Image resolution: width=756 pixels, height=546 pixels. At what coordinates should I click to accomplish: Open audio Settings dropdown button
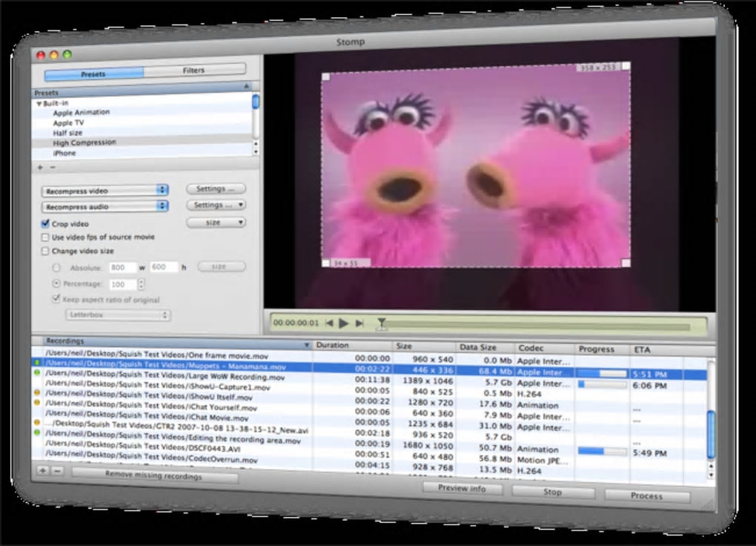[x=216, y=205]
